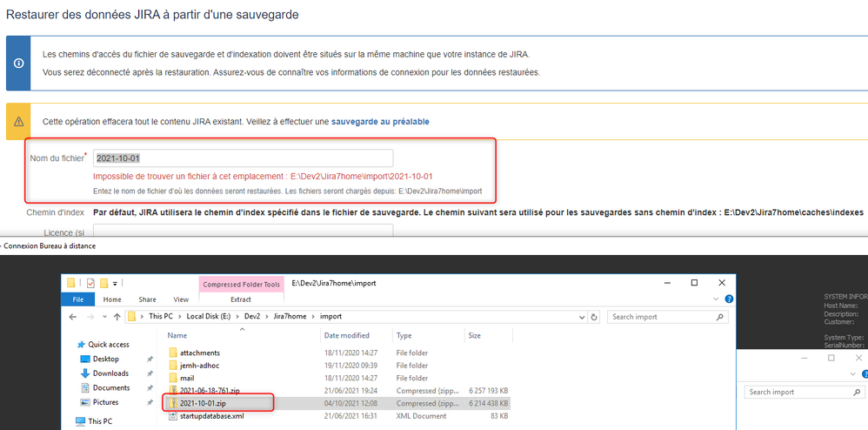The width and height of the screenshot is (868, 430).
Task: Click the pin icon beside Pictures
Action: pyautogui.click(x=150, y=402)
